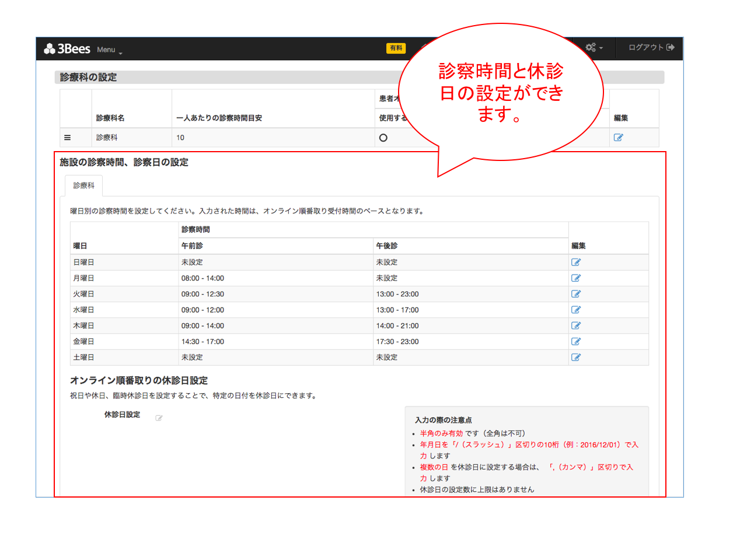Click the edit icon for 診療科 department row

619,138
